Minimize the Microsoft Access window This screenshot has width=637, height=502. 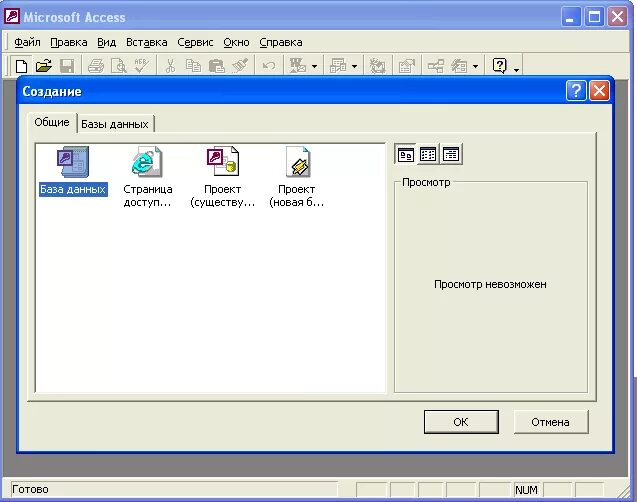[571, 17]
